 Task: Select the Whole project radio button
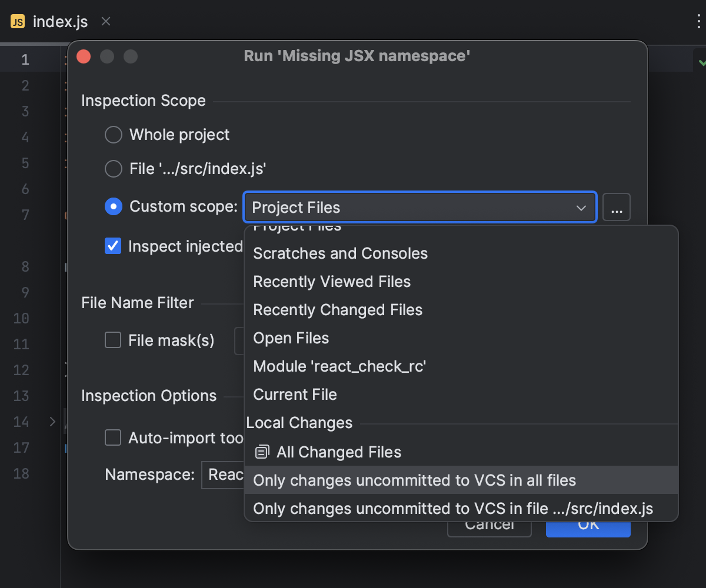click(113, 135)
